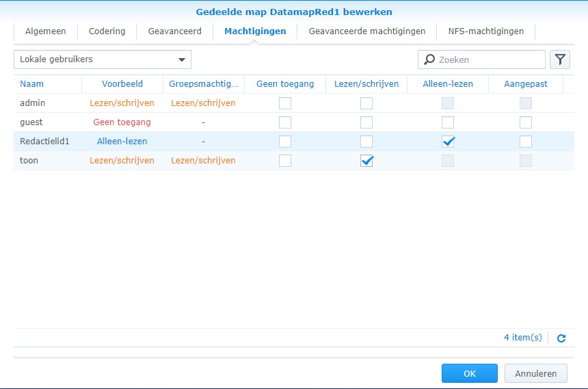Open the Codering tab
This screenshot has height=389, width=588.
(107, 31)
